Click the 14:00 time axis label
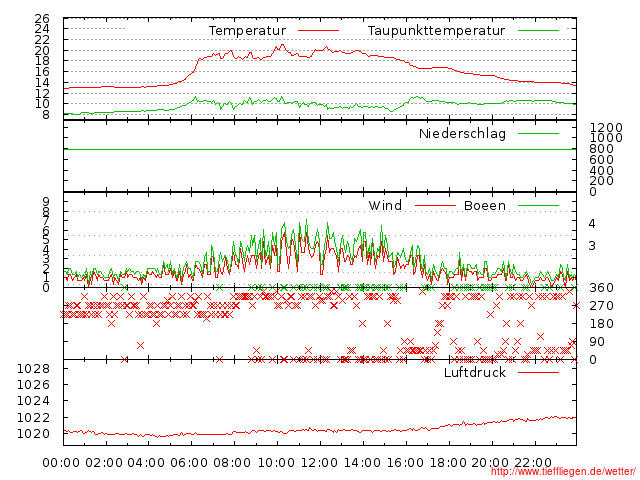 tap(362, 463)
